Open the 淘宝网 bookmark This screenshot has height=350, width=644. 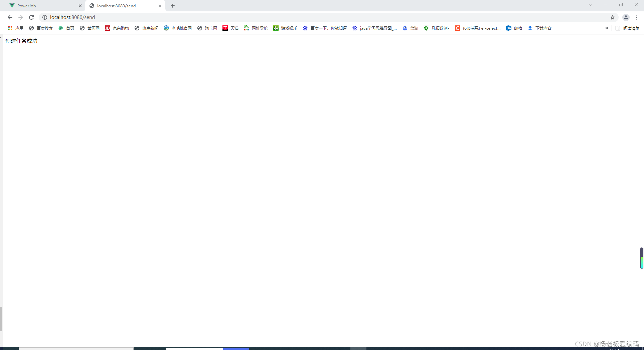tap(207, 28)
